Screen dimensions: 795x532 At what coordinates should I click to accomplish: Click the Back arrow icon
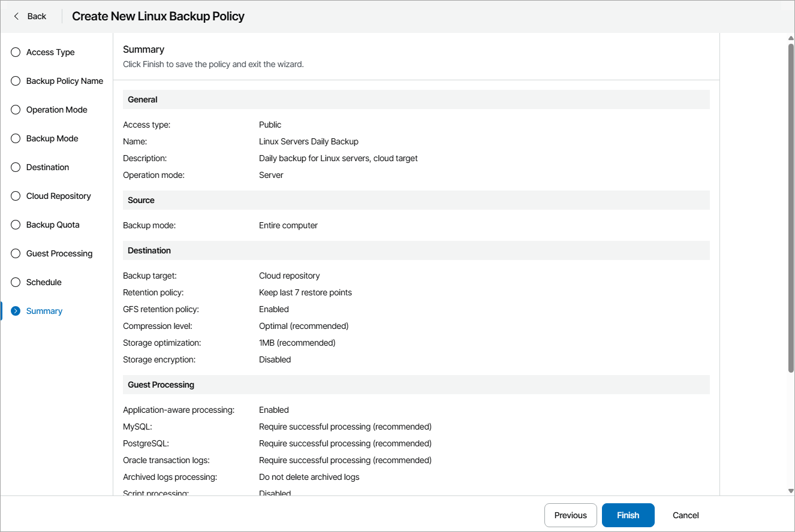pyautogui.click(x=17, y=16)
